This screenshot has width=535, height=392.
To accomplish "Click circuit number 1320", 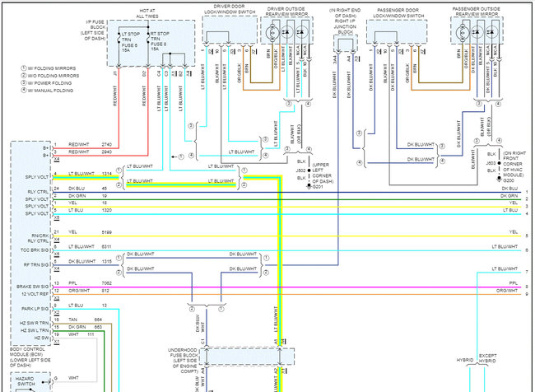I will 107,210.
